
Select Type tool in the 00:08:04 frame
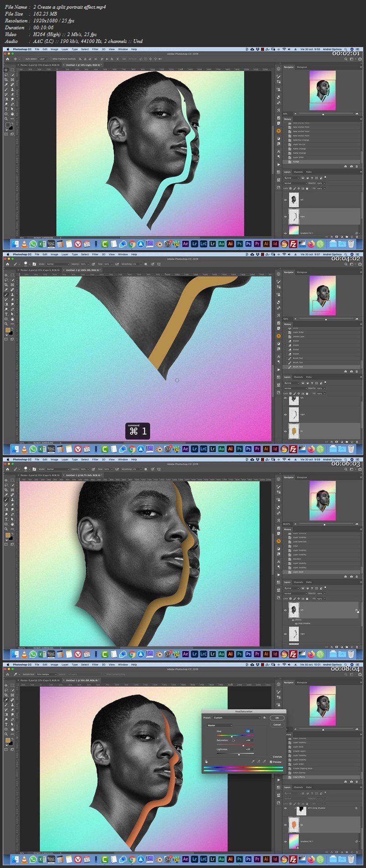click(x=6, y=725)
